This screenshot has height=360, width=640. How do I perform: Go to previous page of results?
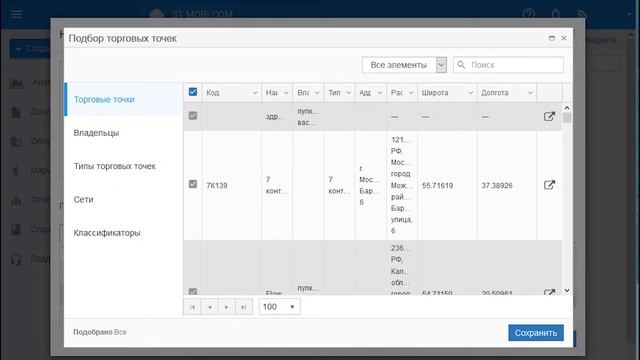(x=210, y=307)
